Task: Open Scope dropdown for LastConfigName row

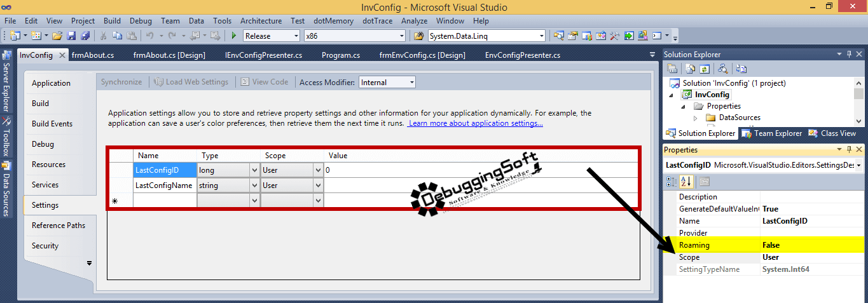Action: pyautogui.click(x=318, y=185)
